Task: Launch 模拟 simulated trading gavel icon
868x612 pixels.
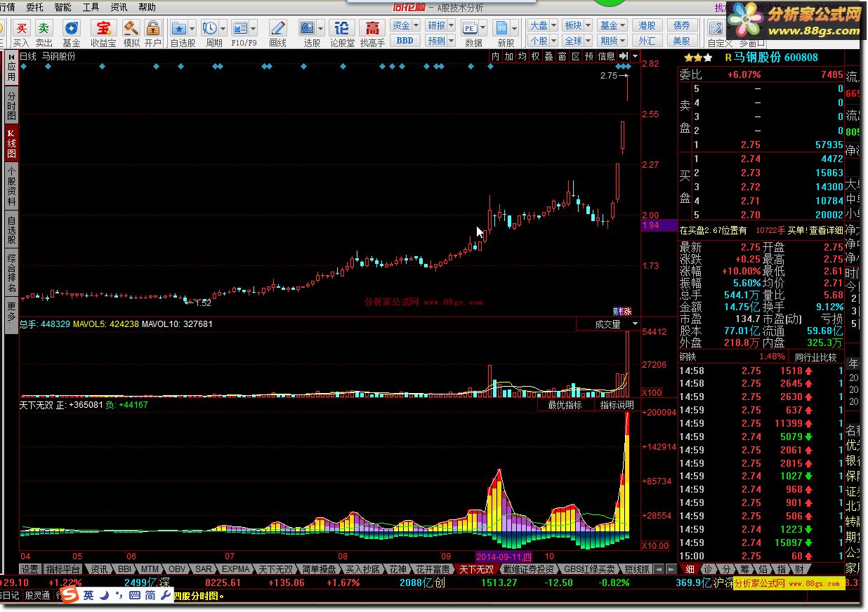Action: click(x=131, y=29)
